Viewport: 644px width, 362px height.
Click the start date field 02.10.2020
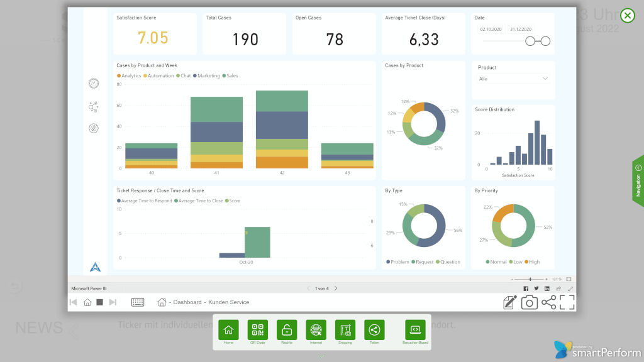pos(491,29)
